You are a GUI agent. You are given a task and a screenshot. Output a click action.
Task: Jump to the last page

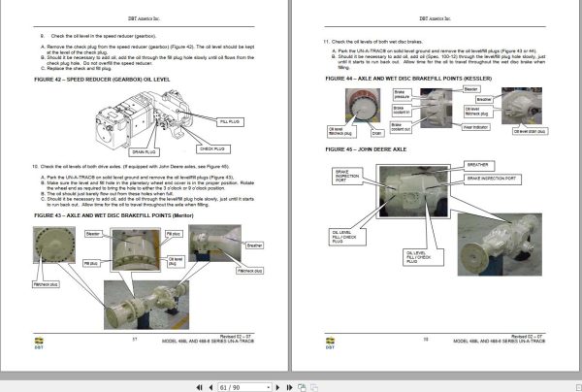[289, 387]
